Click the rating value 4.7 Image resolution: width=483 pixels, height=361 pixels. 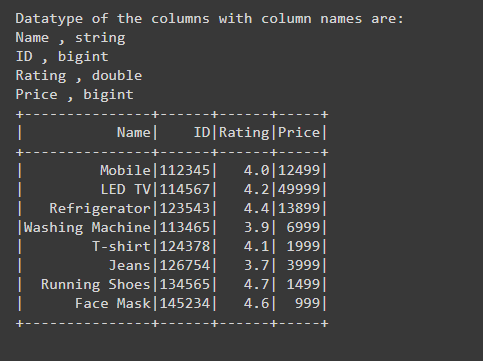click(257, 285)
